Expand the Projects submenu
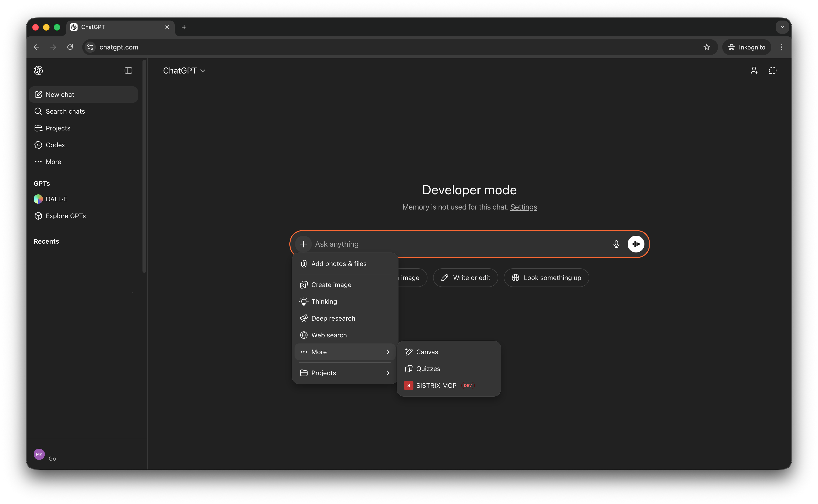The height and width of the screenshot is (504, 818). tap(345, 373)
